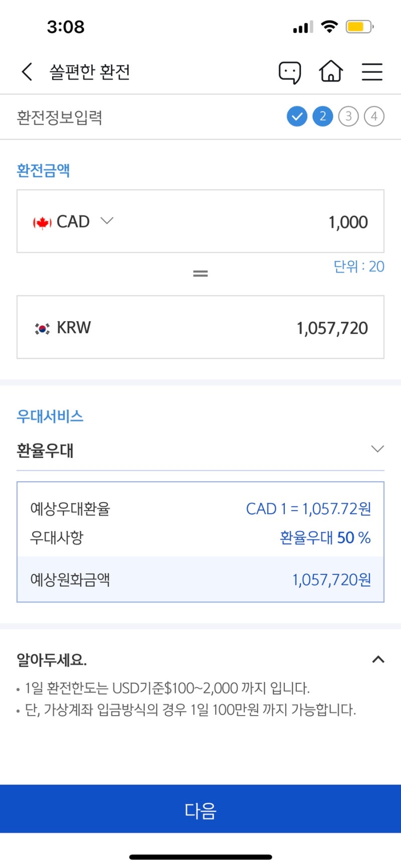
Task: Tap the Korean flag icon next to KRW
Action: (42, 327)
